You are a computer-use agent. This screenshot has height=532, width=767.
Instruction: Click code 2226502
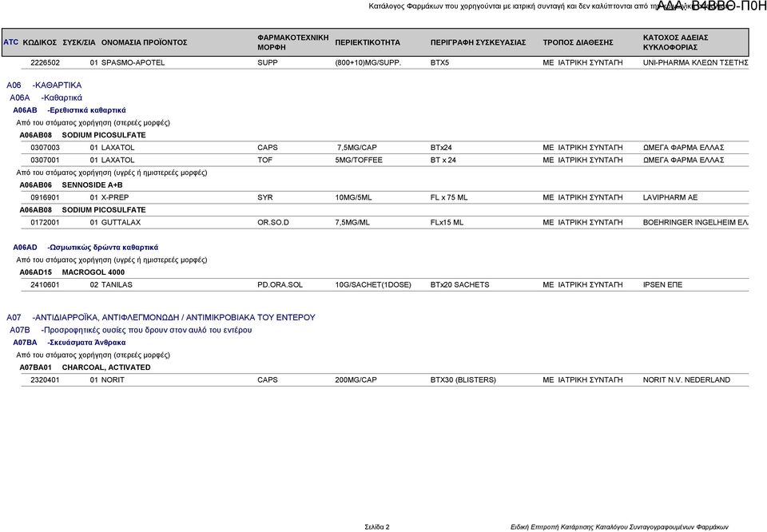coord(45,62)
